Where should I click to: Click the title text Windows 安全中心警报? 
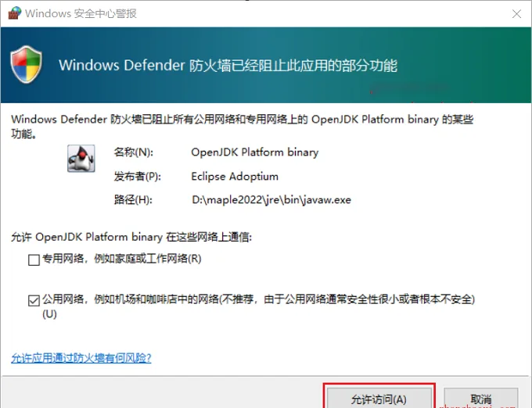(x=81, y=13)
